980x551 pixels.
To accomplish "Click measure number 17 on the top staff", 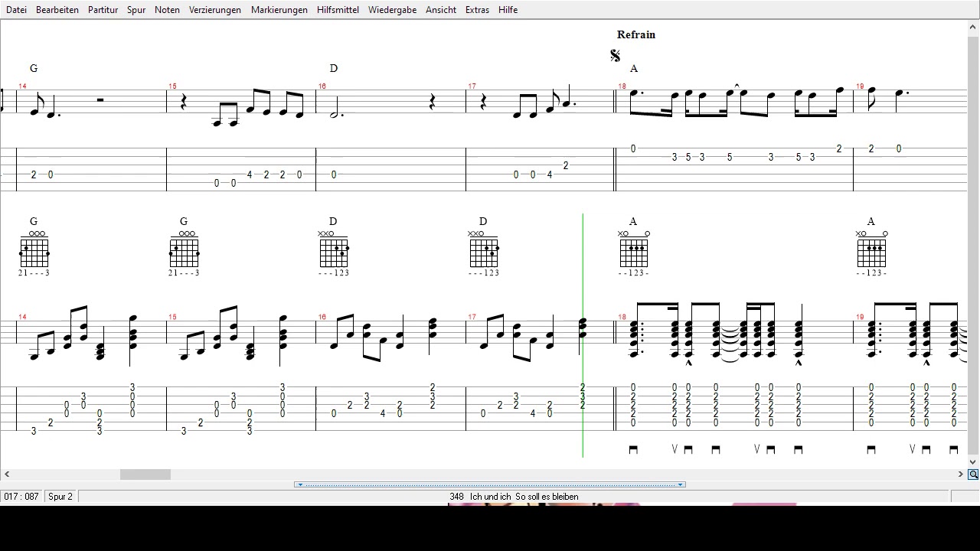I will 472,86.
